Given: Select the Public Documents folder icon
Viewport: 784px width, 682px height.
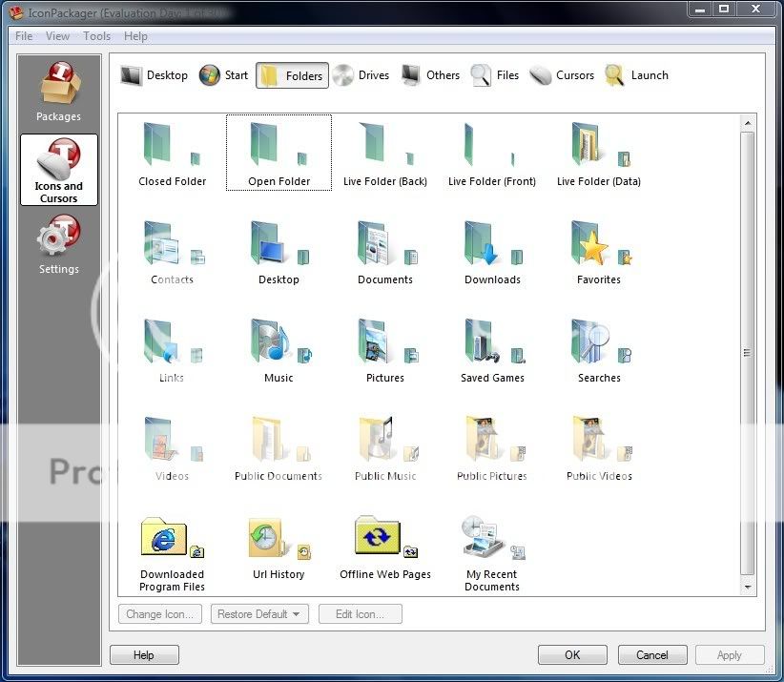Looking at the screenshot, I should (x=279, y=448).
